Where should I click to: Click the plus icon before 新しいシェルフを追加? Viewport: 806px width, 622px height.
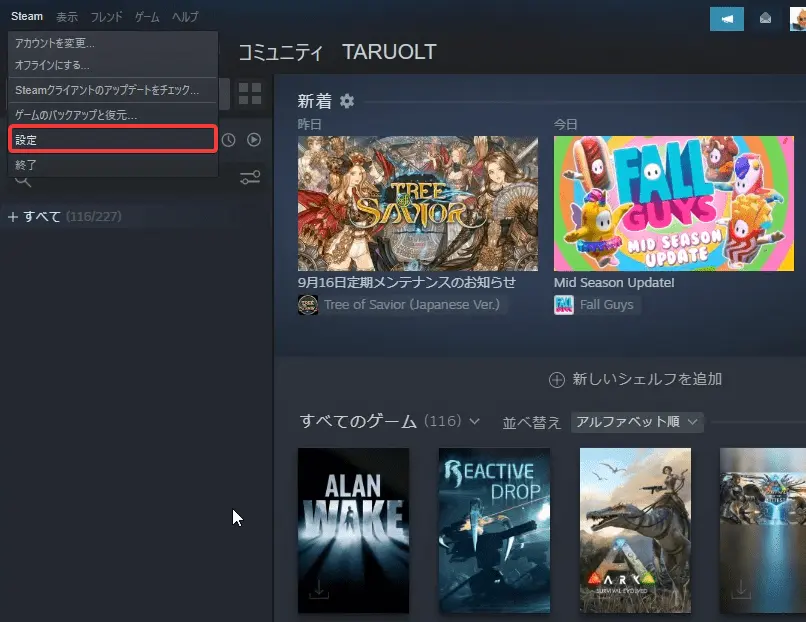[557, 380]
